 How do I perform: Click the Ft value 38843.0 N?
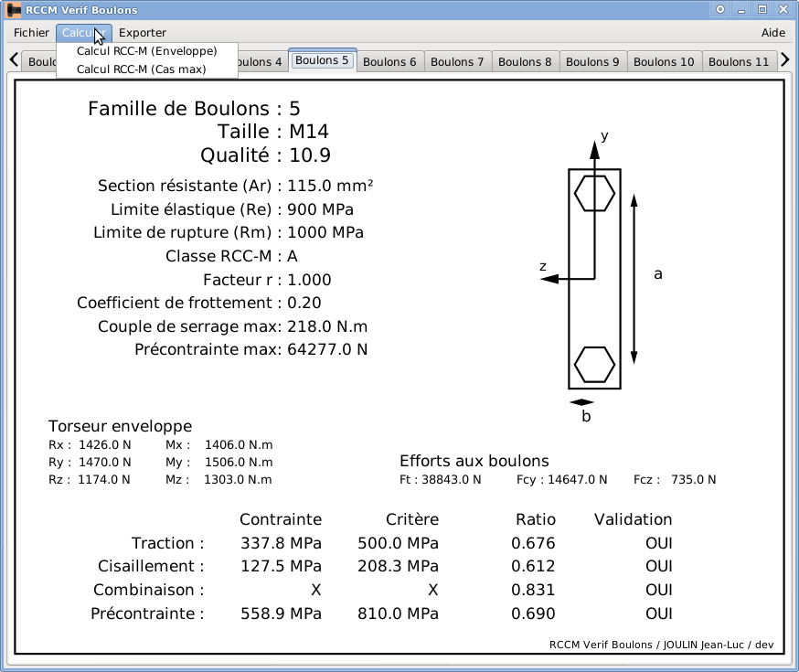point(451,479)
